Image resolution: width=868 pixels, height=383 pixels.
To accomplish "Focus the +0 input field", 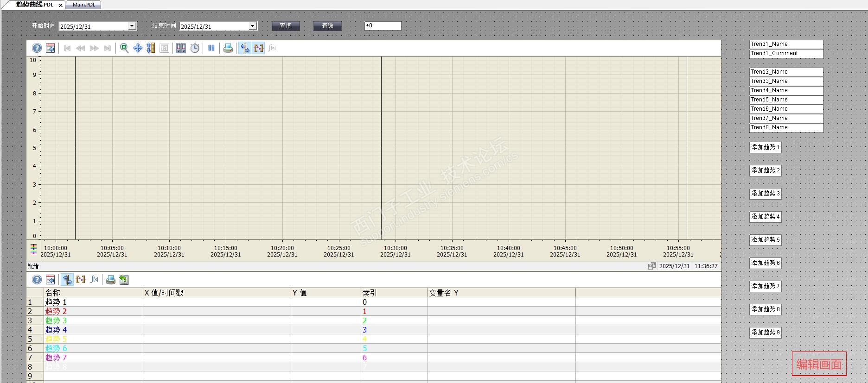I will coord(383,26).
